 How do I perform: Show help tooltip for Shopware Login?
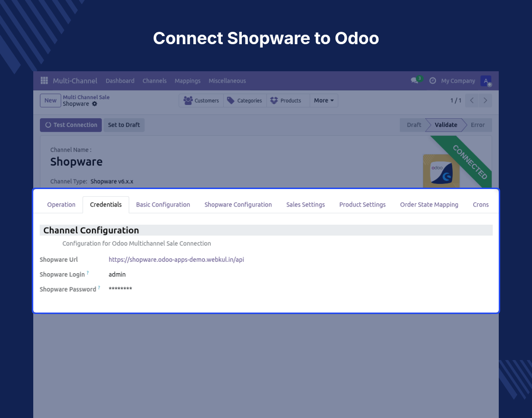pyautogui.click(x=87, y=273)
